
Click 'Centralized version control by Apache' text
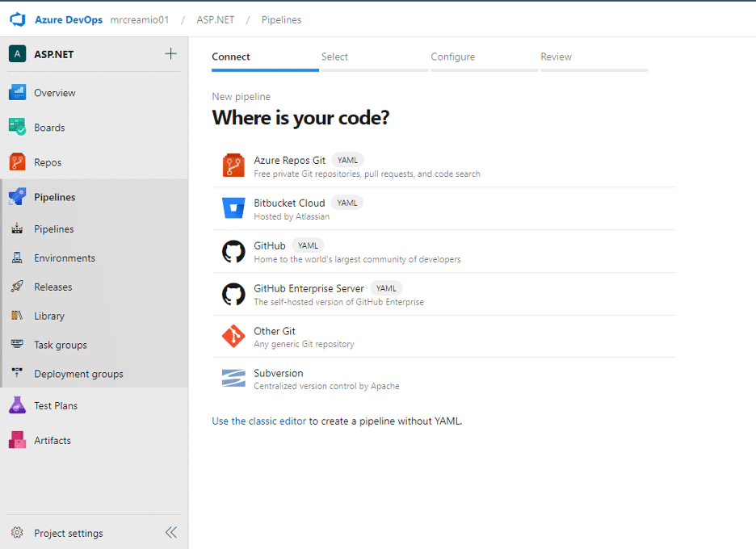coord(326,386)
